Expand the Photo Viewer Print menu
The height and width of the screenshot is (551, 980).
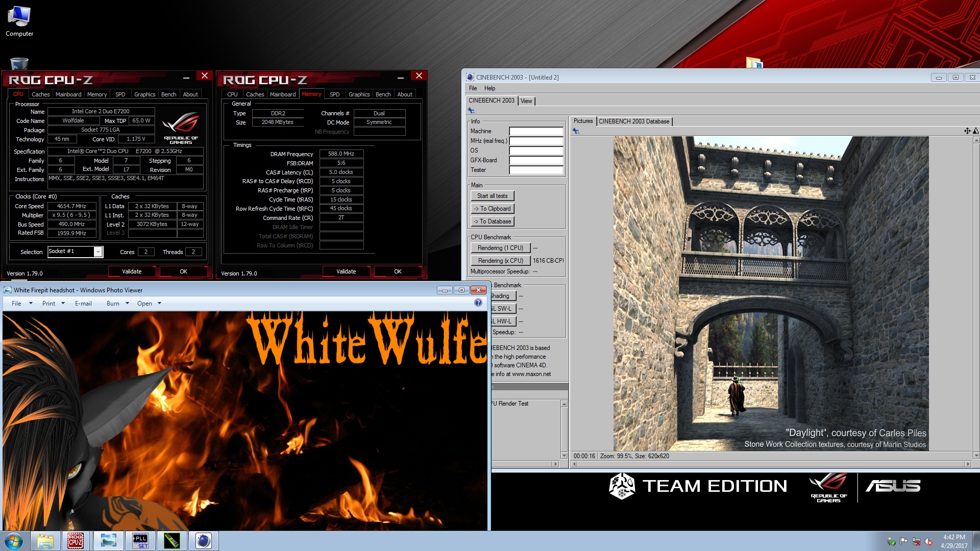54,303
